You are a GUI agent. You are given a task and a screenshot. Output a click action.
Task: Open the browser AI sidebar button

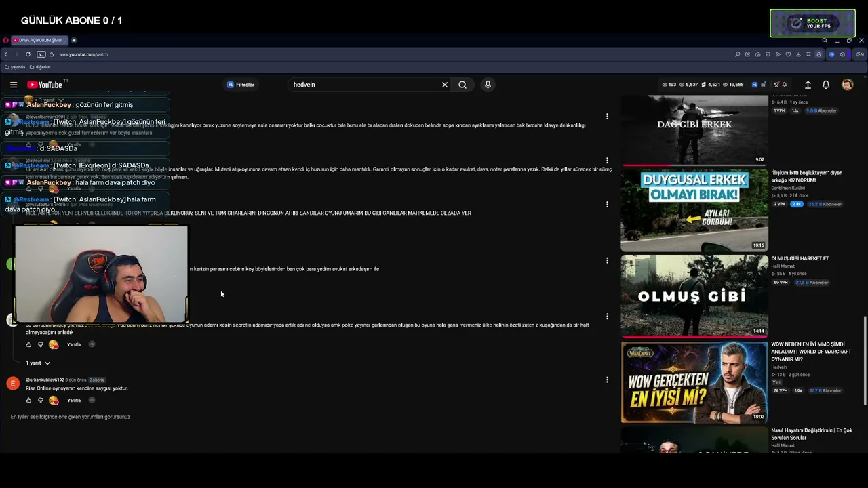pos(860,54)
